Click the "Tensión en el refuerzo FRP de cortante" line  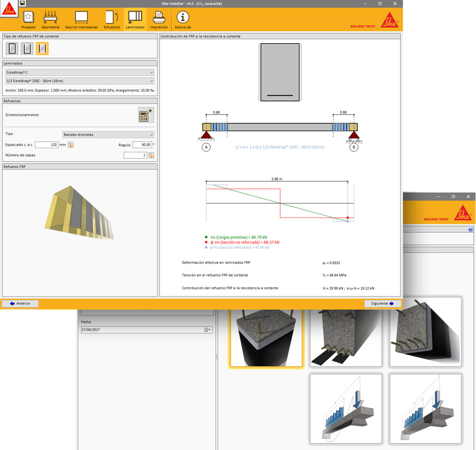(215, 275)
